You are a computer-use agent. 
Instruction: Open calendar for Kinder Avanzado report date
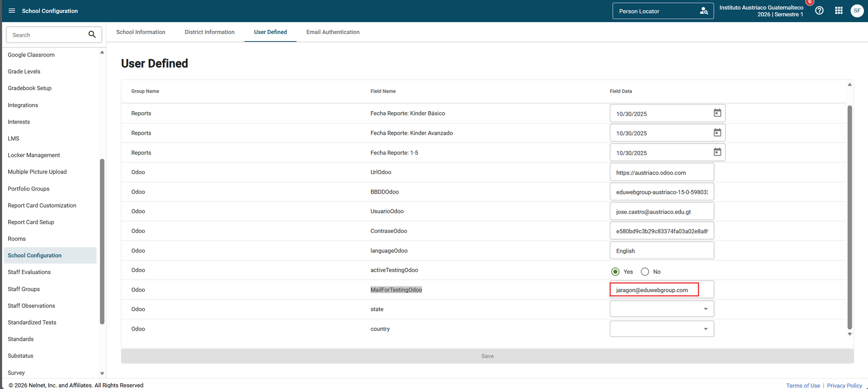click(717, 133)
